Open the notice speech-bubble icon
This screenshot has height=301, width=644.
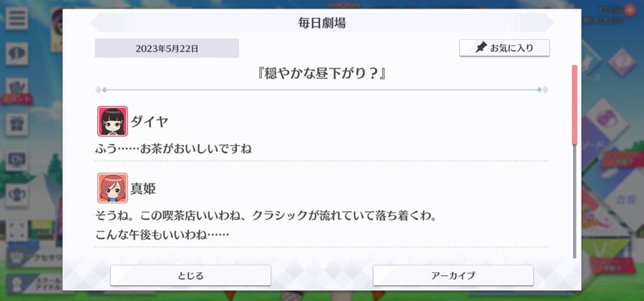[17, 54]
